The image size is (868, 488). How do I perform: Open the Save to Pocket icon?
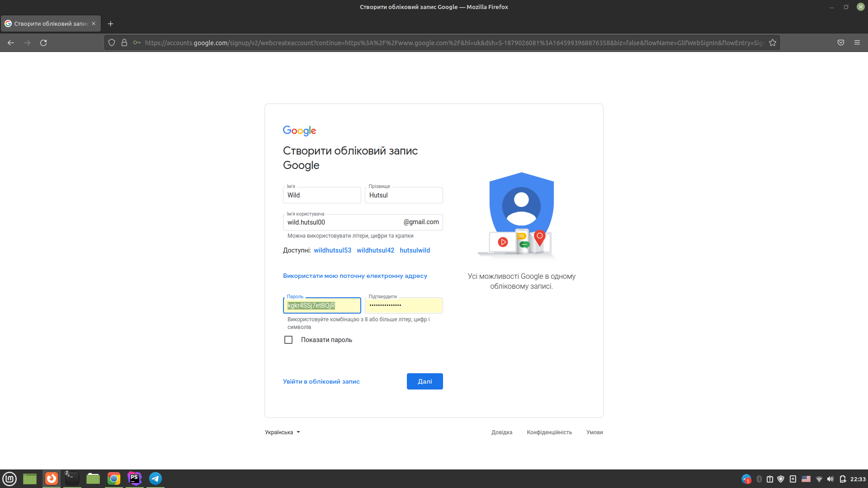841,42
